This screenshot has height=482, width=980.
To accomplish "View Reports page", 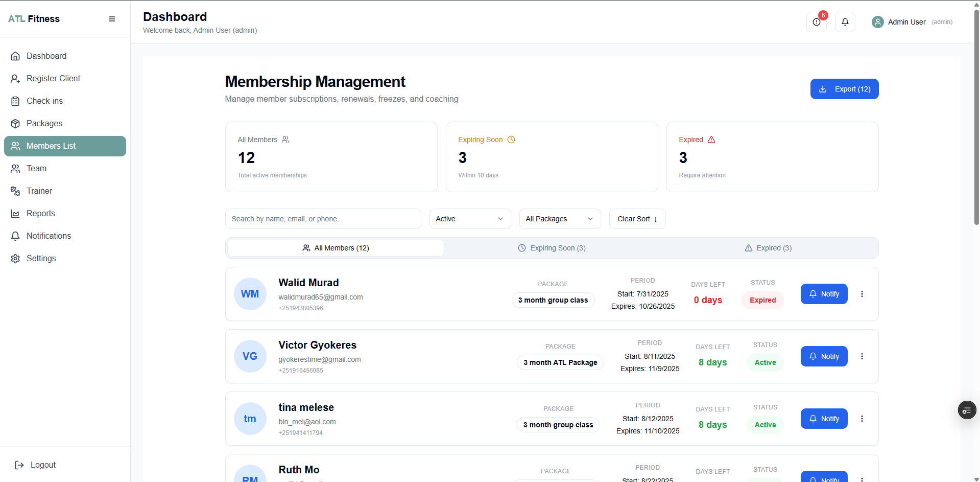I will (65, 214).
